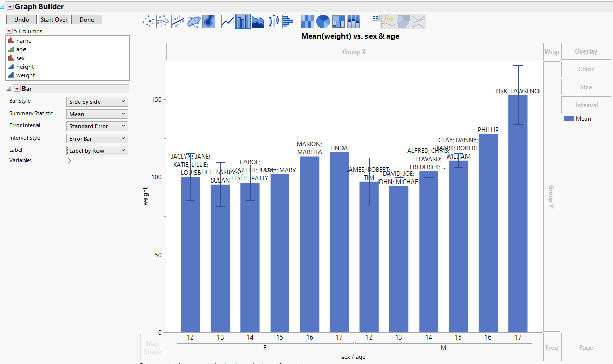Viewport: 613px width, 364px height.
Task: Select the Smoother chart icon
Action: tap(163, 21)
